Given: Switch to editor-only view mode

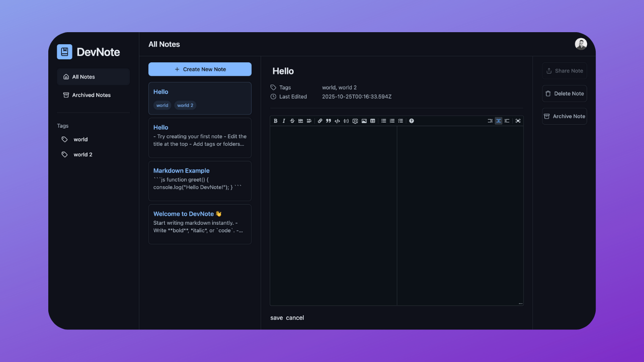Looking at the screenshot, I should point(490,121).
